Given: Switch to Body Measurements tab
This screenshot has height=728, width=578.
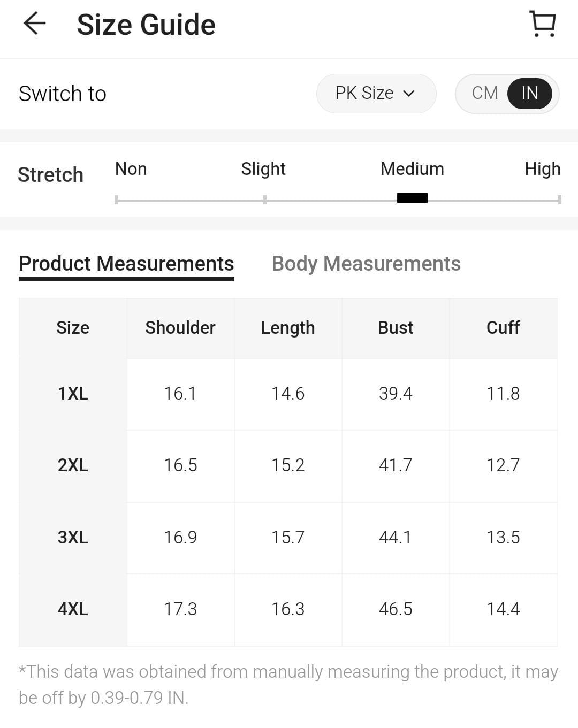Looking at the screenshot, I should coord(366,264).
